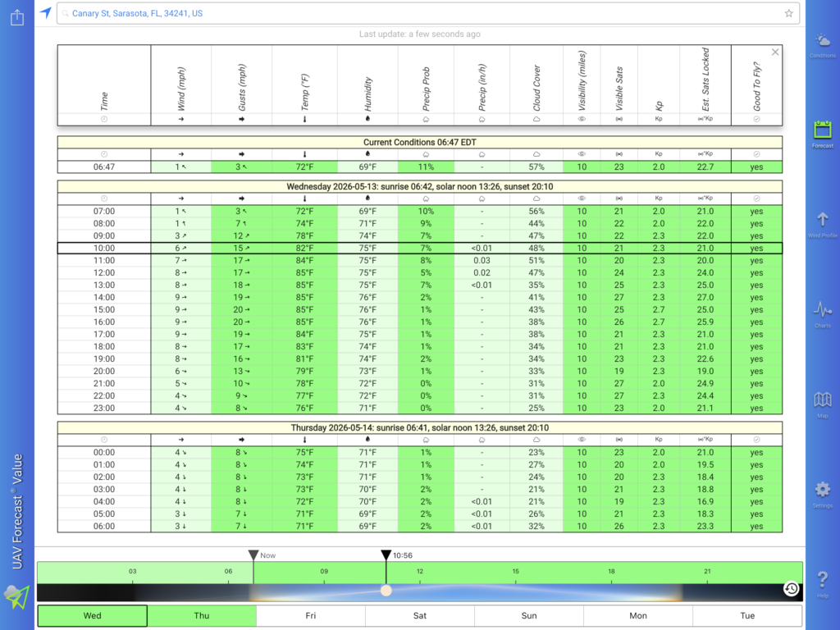Click the Wednesday 2026-05-13 section header
Image resolution: width=840 pixels, height=630 pixels.
coord(420,186)
